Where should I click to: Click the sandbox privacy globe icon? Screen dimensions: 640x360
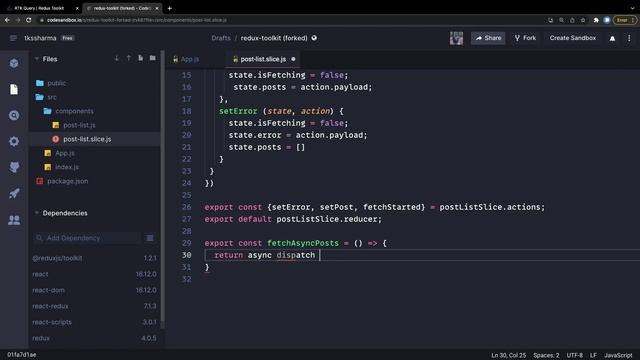click(314, 38)
